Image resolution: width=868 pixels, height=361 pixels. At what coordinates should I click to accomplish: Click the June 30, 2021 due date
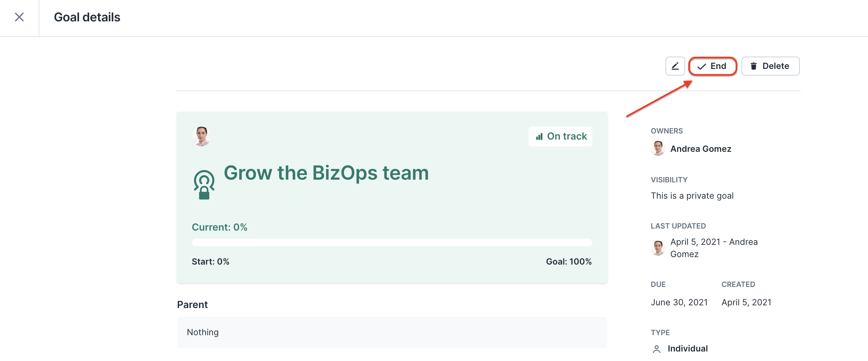[679, 302]
